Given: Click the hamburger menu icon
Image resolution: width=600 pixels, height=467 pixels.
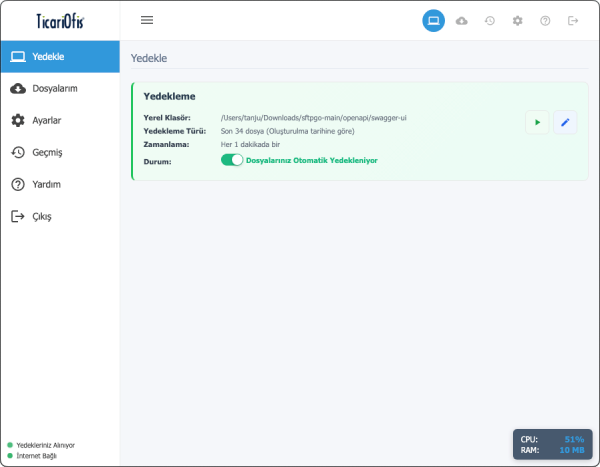Looking at the screenshot, I should [x=147, y=20].
